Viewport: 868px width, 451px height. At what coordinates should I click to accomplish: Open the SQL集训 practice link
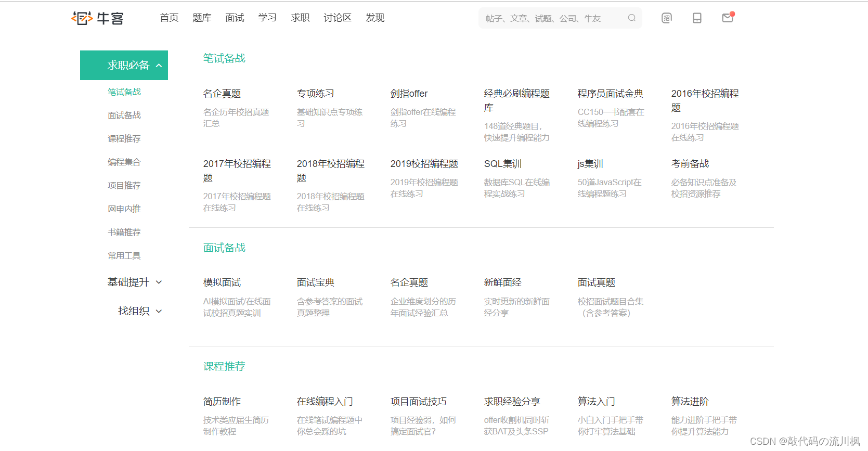[502, 164]
